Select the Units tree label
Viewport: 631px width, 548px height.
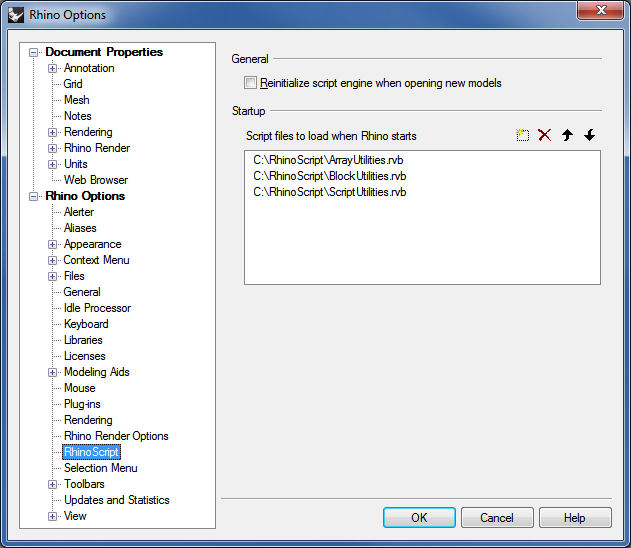coord(76,164)
